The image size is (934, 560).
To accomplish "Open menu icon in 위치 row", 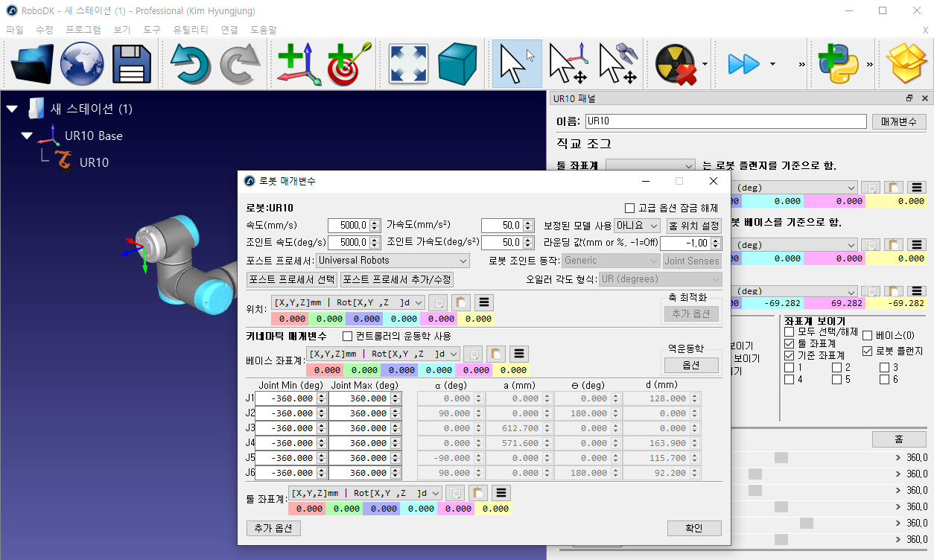I will pyautogui.click(x=485, y=302).
